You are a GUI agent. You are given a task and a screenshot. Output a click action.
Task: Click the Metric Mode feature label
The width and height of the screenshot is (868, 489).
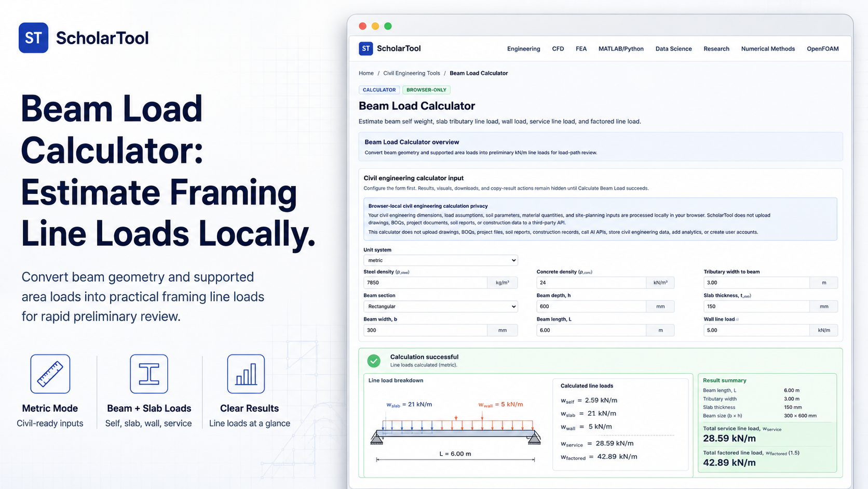(50, 408)
